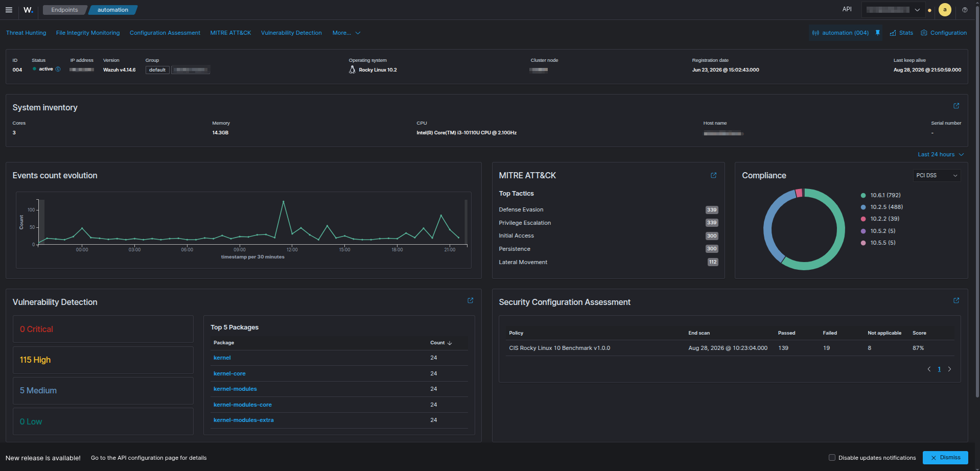Image resolution: width=980 pixels, height=471 pixels.
Task: Open CIS Rocky Linux 10 Benchmark v1.0.0 policy row
Action: point(730,348)
